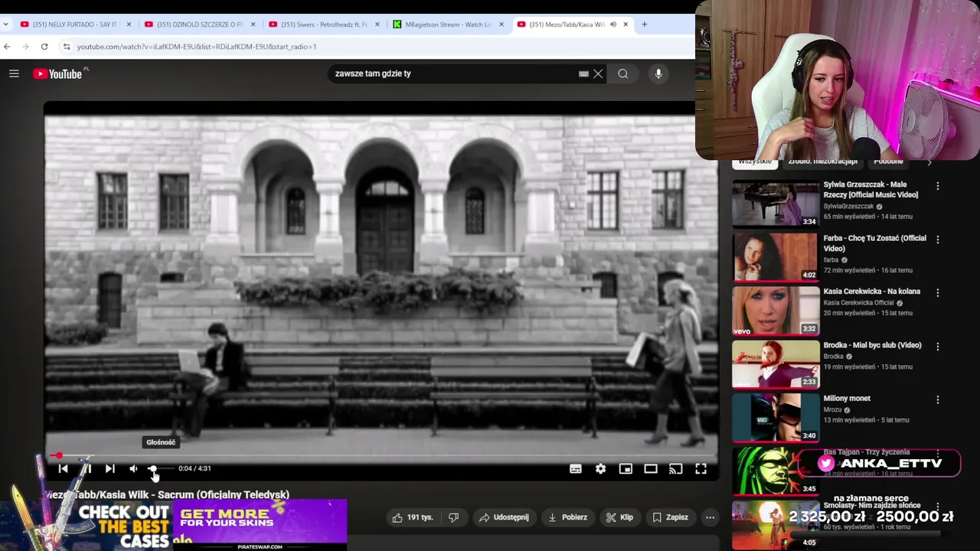The height and width of the screenshot is (551, 980).
Task: Select the 'Podobne' filter chip
Action: tap(888, 161)
